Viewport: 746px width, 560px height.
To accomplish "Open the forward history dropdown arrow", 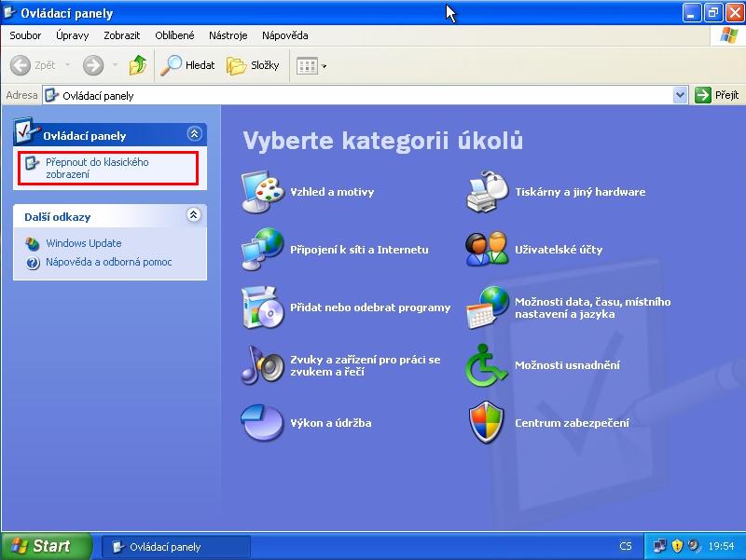I will pyautogui.click(x=115, y=65).
